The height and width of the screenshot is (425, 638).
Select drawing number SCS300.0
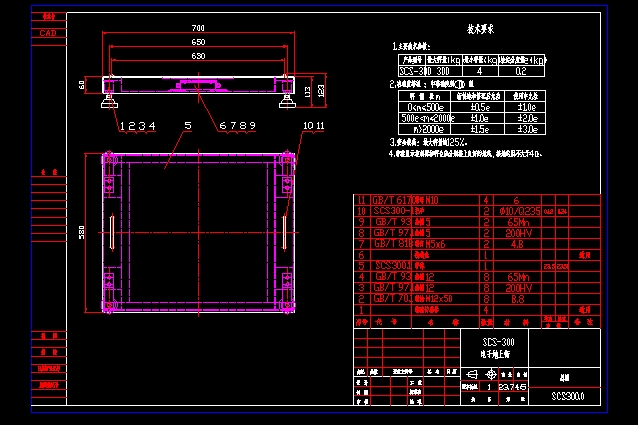568,396
